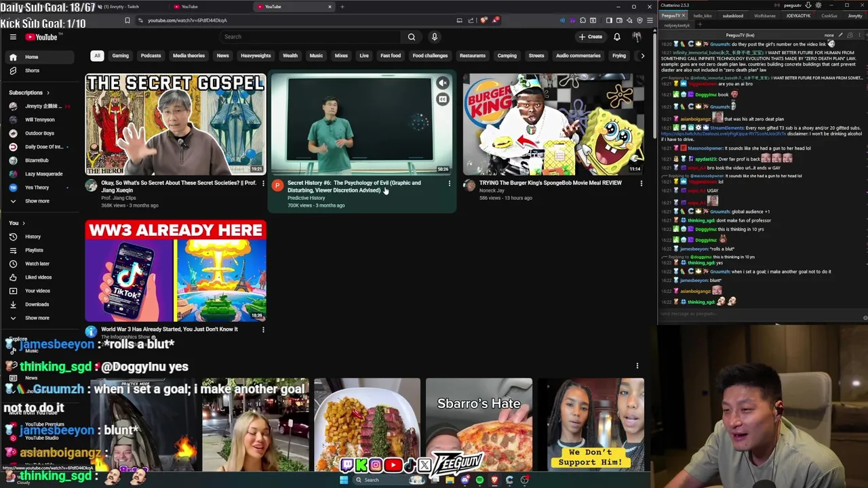Click the search magnifier button

click(x=411, y=37)
